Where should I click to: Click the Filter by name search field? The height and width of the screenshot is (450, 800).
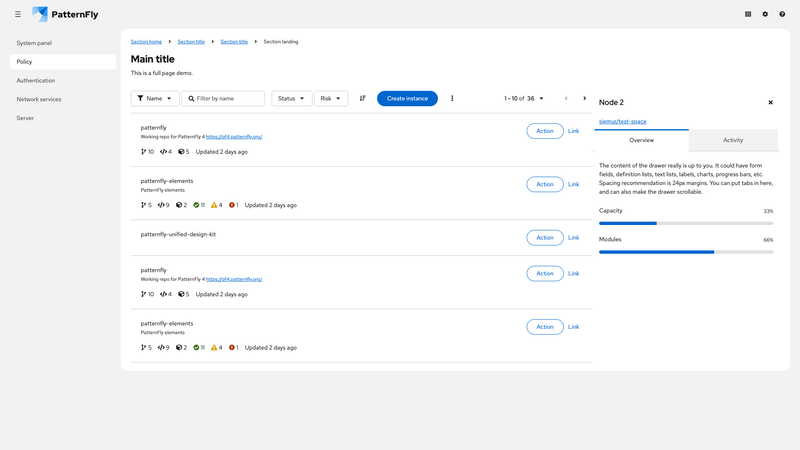pos(228,99)
